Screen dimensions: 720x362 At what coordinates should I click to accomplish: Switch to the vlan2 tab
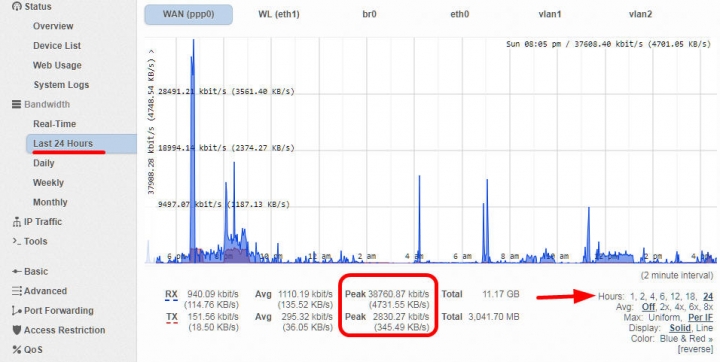[x=640, y=14]
